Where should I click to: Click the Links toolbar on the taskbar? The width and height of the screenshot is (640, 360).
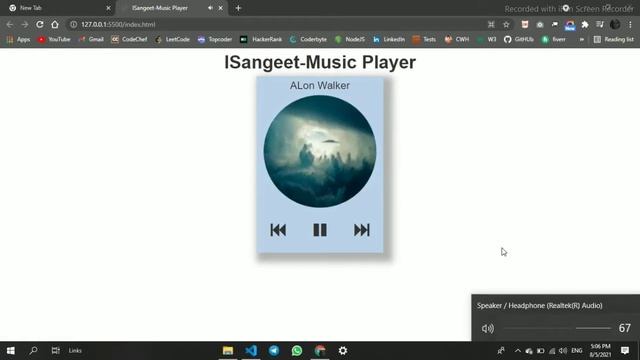coord(75,351)
